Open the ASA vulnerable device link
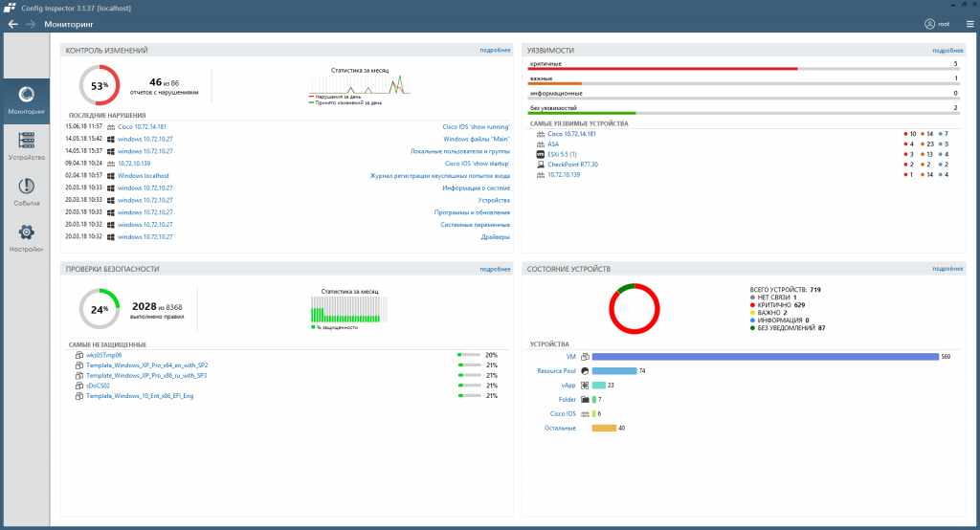The image size is (980, 530). (553, 144)
